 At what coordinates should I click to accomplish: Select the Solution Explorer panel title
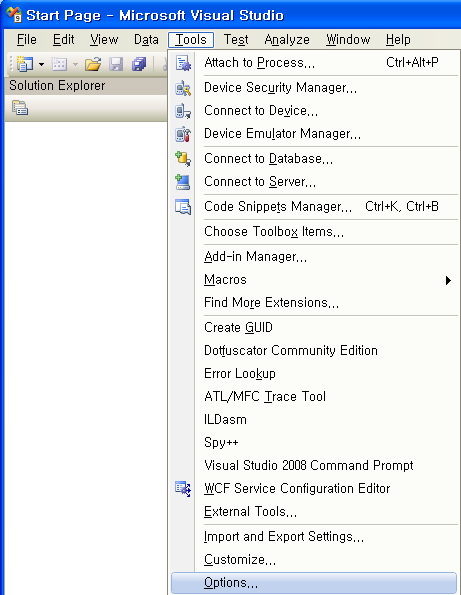pos(57,86)
